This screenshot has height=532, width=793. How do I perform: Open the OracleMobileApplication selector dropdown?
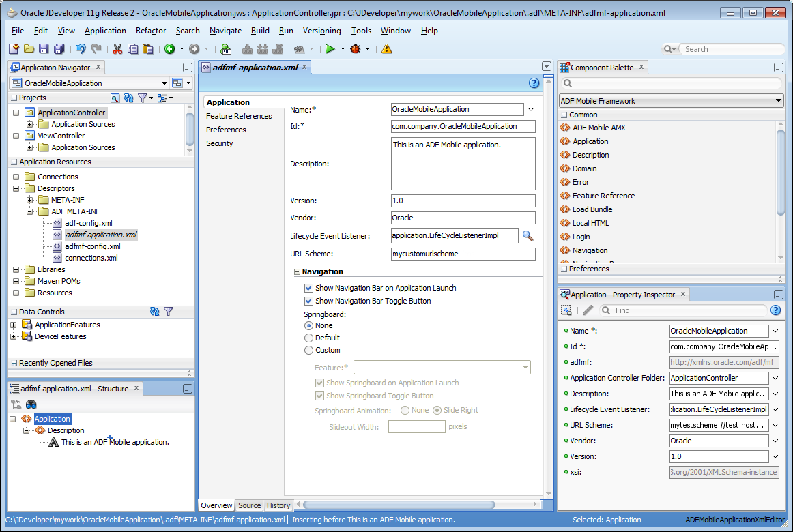(x=164, y=83)
